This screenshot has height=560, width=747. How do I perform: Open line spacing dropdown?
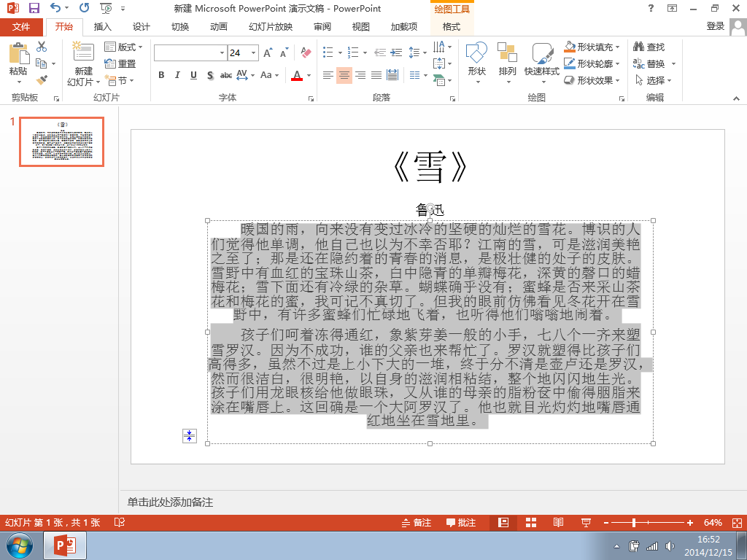(x=417, y=52)
